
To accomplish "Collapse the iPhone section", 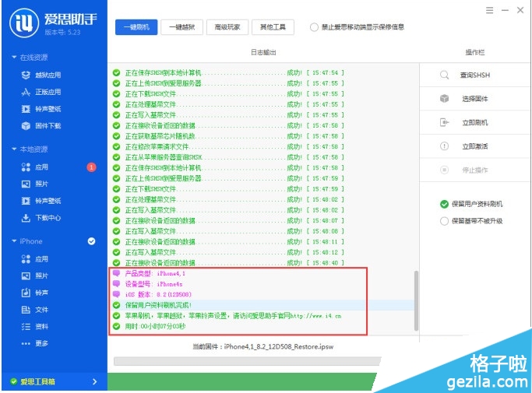I will tap(14, 241).
